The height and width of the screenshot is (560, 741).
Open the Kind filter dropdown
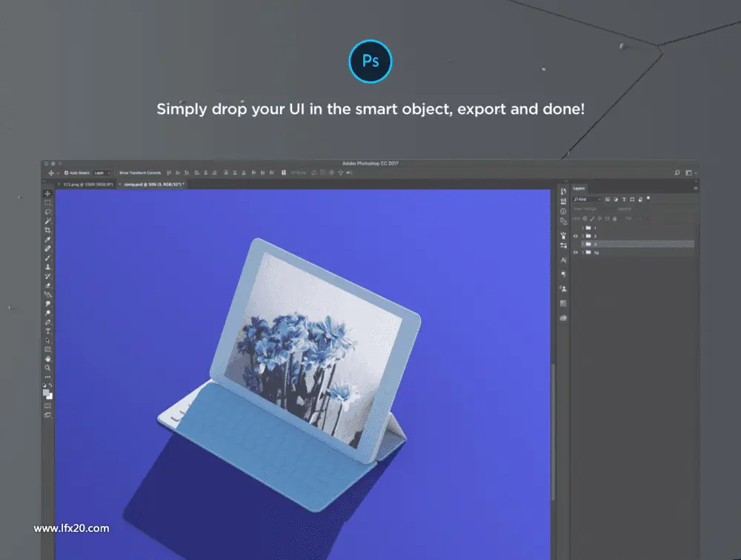point(588,199)
